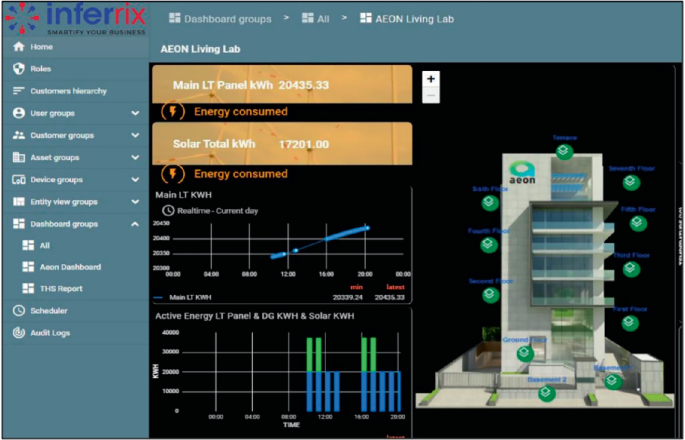This screenshot has height=440, width=685.
Task: Select the Fifth Floor marker
Action: 638,223
